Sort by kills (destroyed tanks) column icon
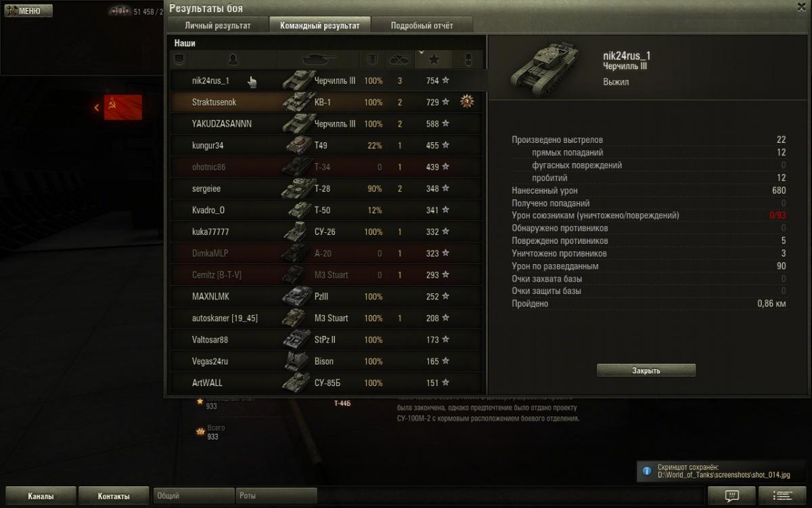812x508 pixels. click(x=399, y=60)
